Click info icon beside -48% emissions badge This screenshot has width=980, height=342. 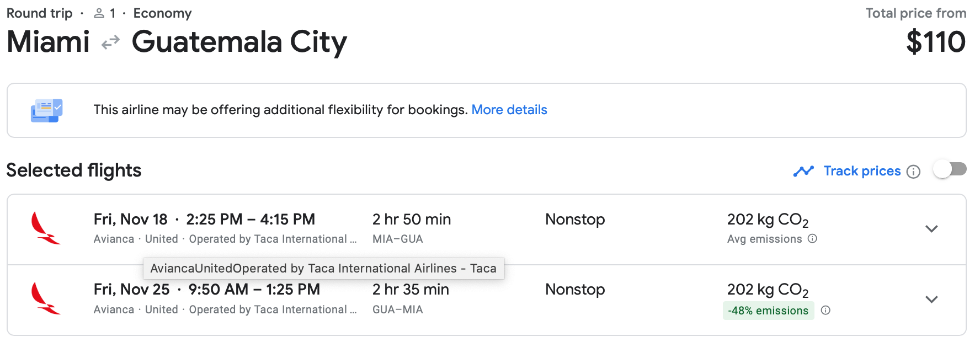825,310
